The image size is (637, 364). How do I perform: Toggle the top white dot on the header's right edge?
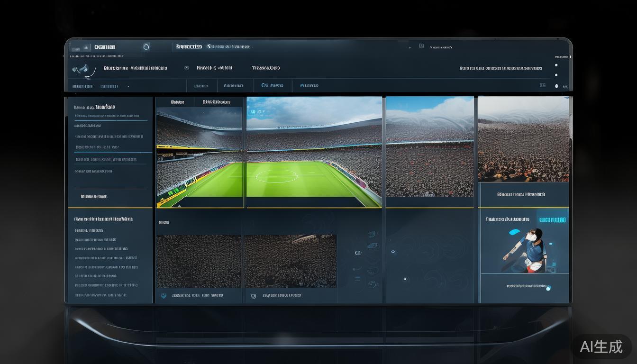click(x=556, y=65)
